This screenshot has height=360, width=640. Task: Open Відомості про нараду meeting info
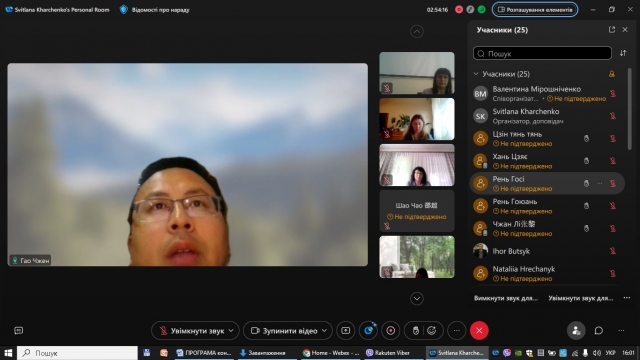(155, 9)
